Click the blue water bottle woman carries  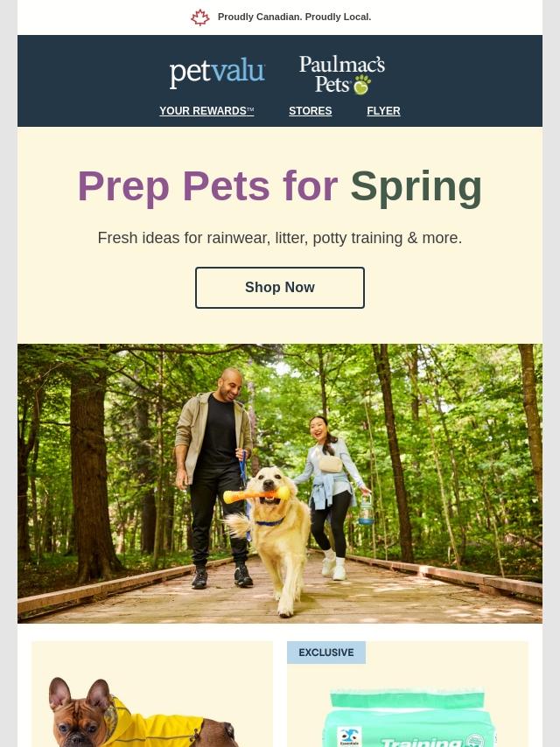pyautogui.click(x=366, y=510)
